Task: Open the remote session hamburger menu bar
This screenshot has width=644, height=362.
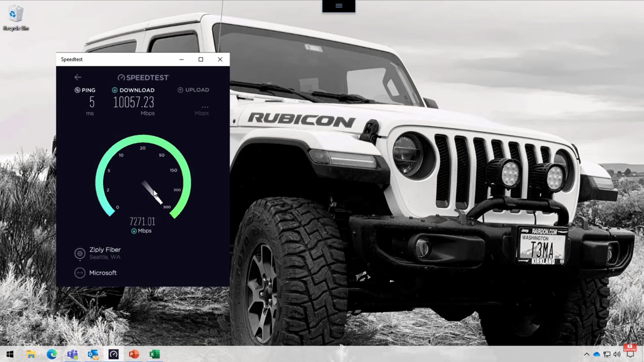Action: [x=339, y=6]
